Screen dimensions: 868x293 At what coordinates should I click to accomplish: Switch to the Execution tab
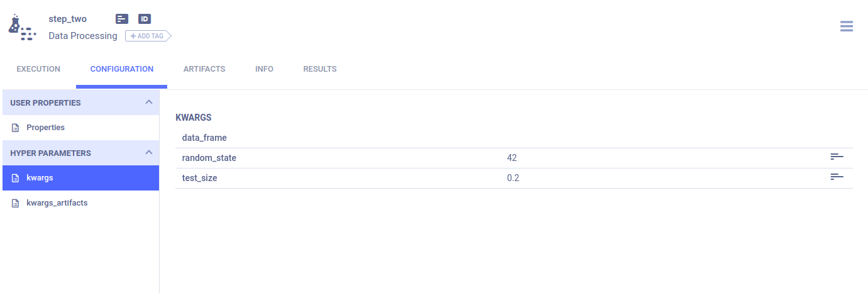point(38,69)
